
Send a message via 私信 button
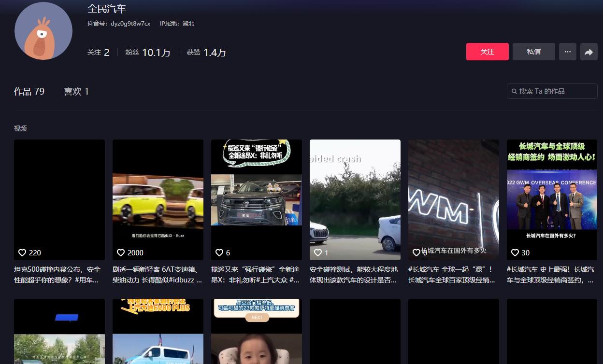pyautogui.click(x=534, y=52)
